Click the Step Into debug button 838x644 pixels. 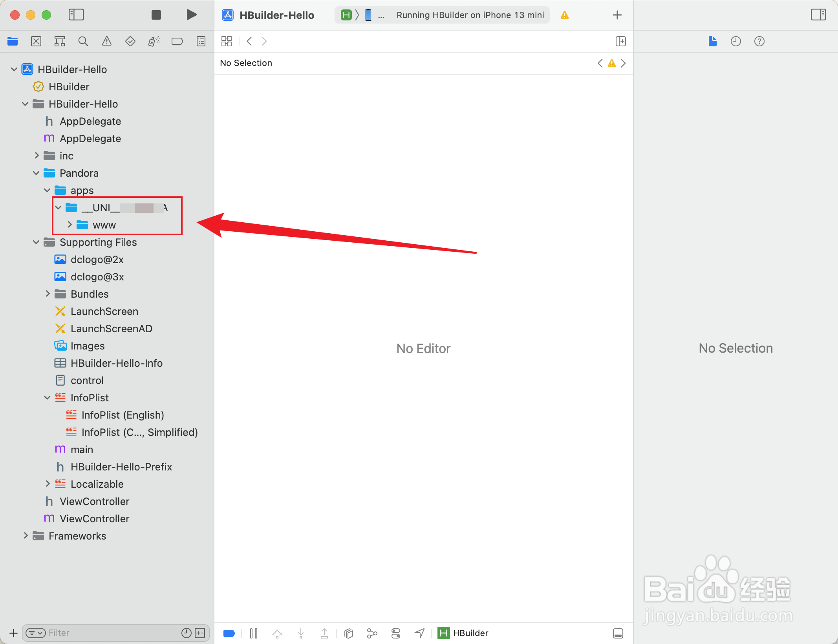(x=301, y=633)
